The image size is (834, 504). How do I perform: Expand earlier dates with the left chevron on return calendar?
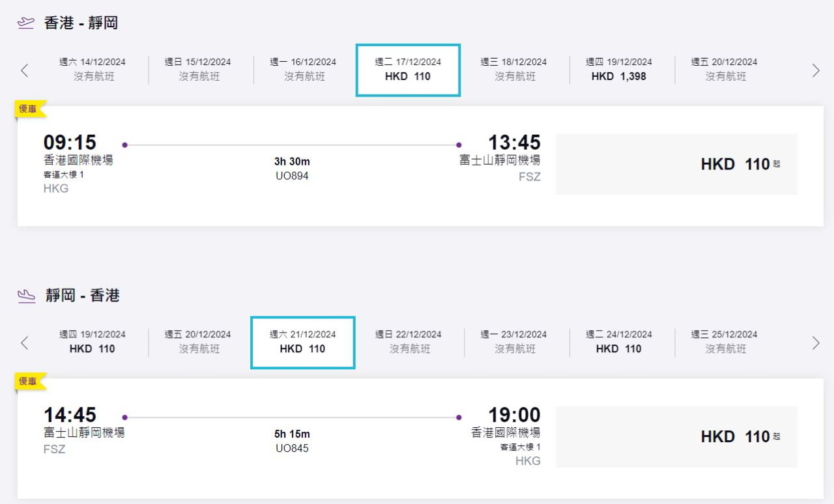(x=25, y=343)
